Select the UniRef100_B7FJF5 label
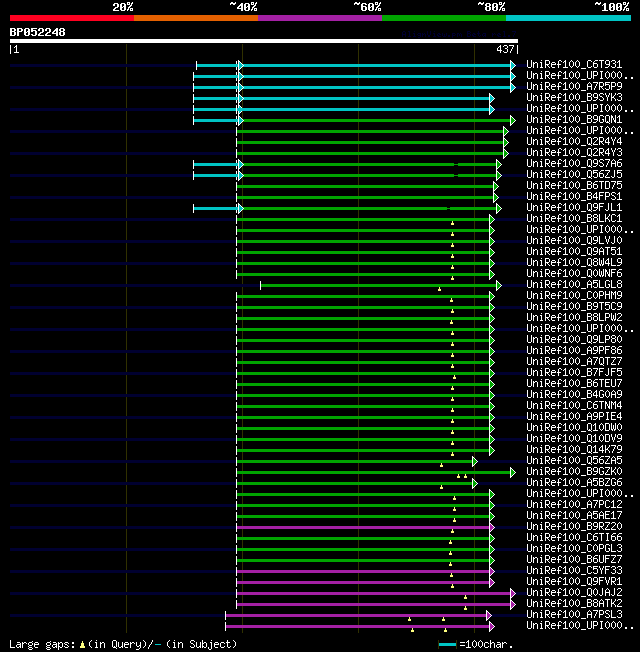This screenshot has height=652, width=640. coord(574,372)
